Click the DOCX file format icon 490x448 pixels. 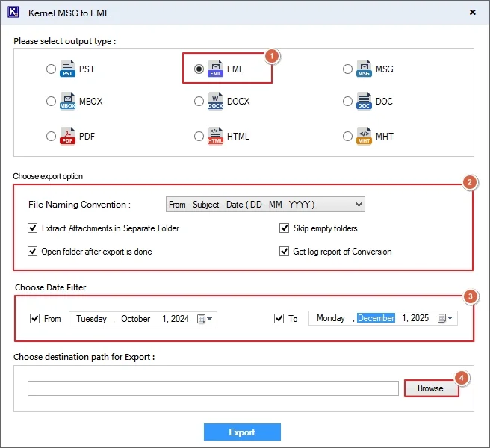(x=215, y=101)
